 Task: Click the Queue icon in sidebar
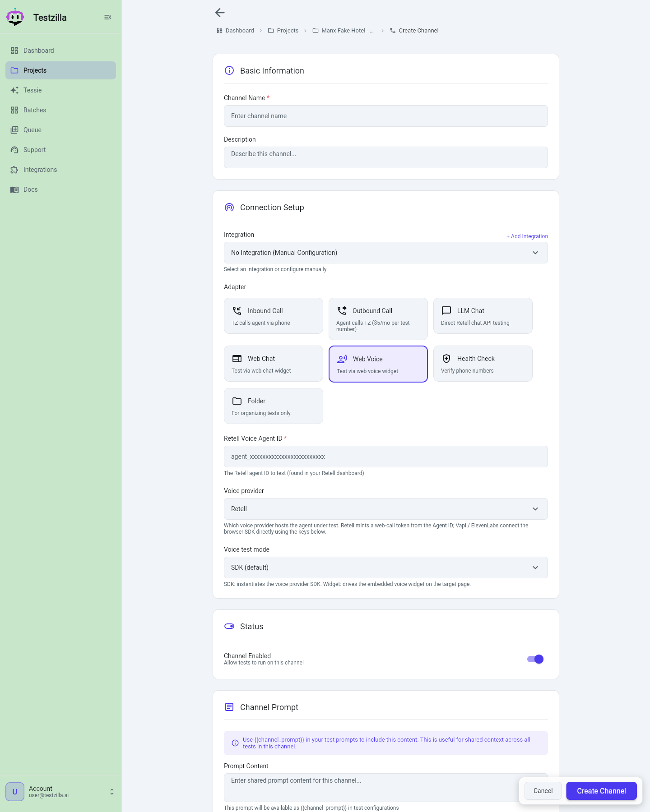coord(14,130)
